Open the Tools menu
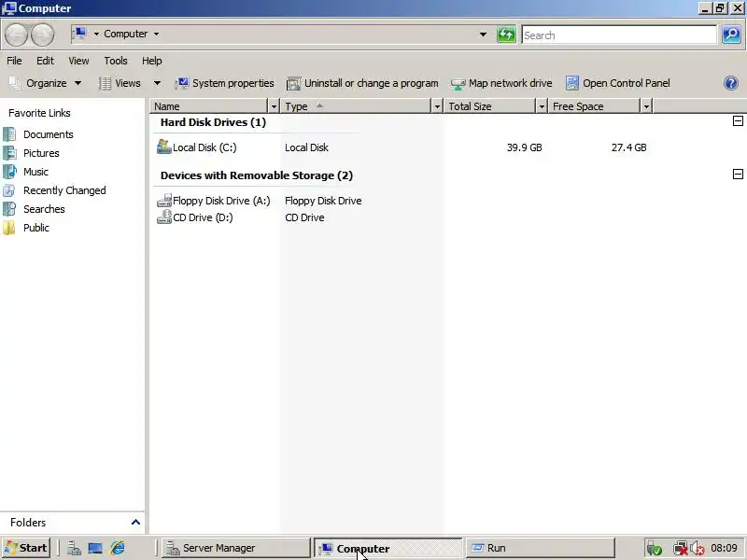 click(116, 61)
